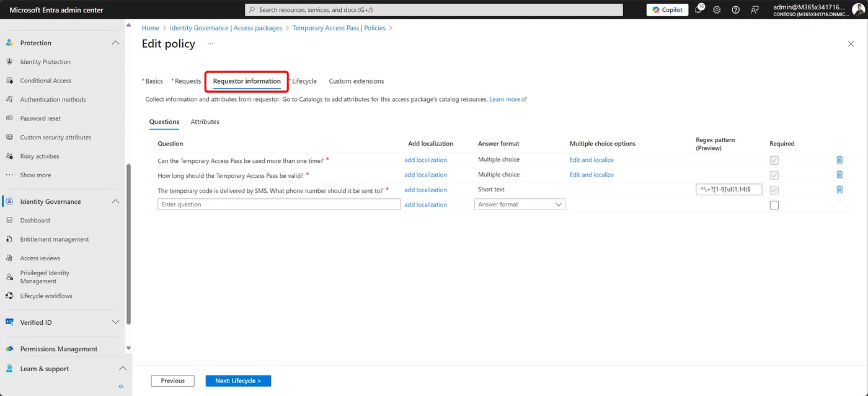
Task: Open Authentication methods in sidebar
Action: [x=53, y=99]
